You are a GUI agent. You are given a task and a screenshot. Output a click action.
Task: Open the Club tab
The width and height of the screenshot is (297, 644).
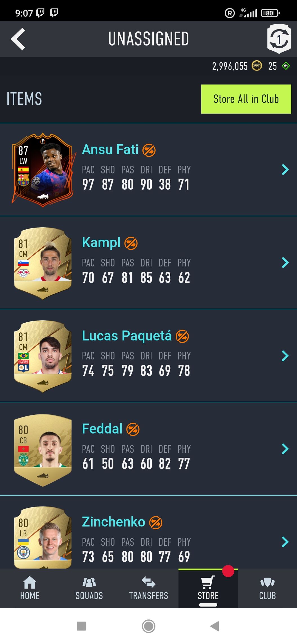point(267,588)
